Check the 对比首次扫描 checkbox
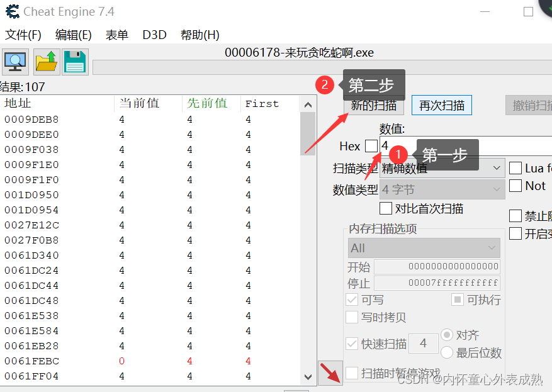Viewport: 552px width, 392px height. click(386, 208)
